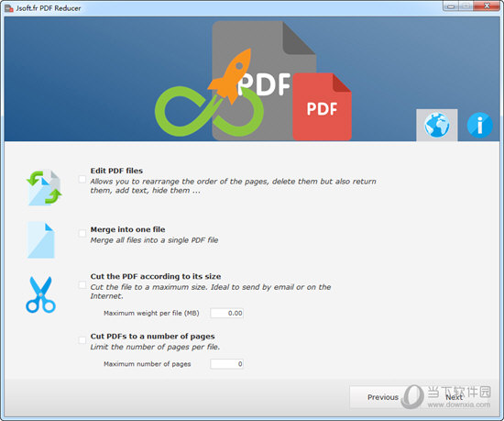Viewport: 504px width, 421px height.
Task: Go back with the Previous button
Action: point(383,397)
